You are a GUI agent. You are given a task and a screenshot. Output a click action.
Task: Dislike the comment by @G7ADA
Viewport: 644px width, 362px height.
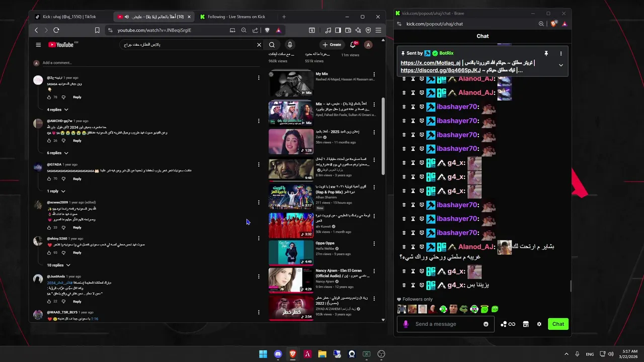[x=63, y=178]
